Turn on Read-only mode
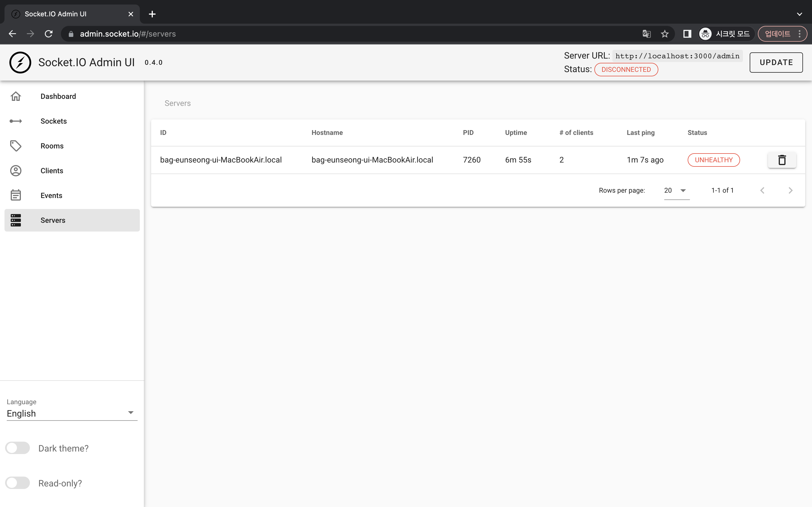 pyautogui.click(x=17, y=482)
